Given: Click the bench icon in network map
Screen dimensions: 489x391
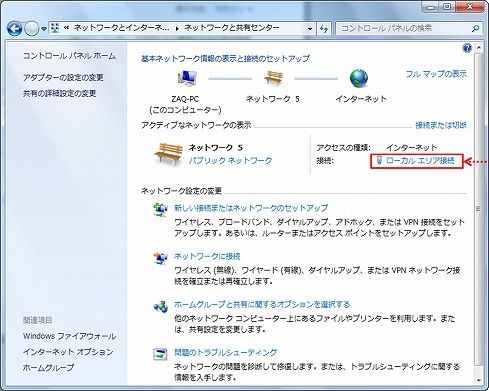Looking at the screenshot, I should coord(273,78).
